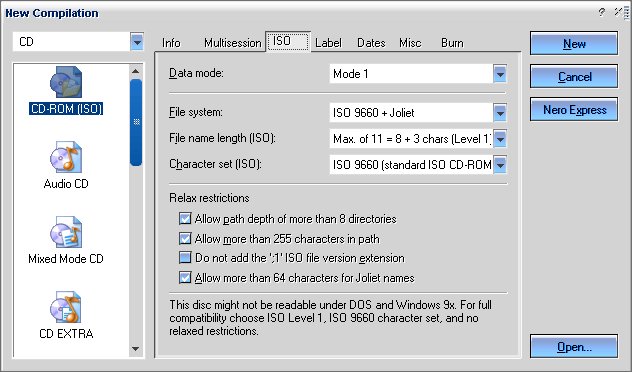Choose the Audio CD compilation icon
The image size is (632, 372).
66,157
